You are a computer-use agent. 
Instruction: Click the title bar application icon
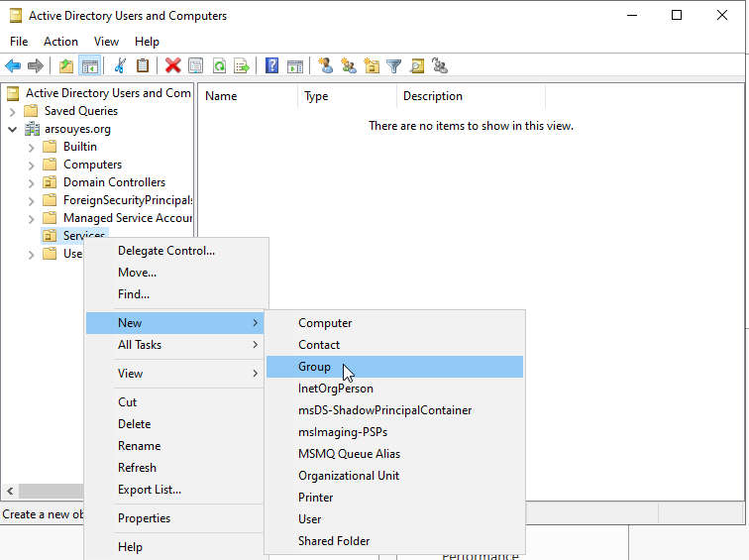16,16
